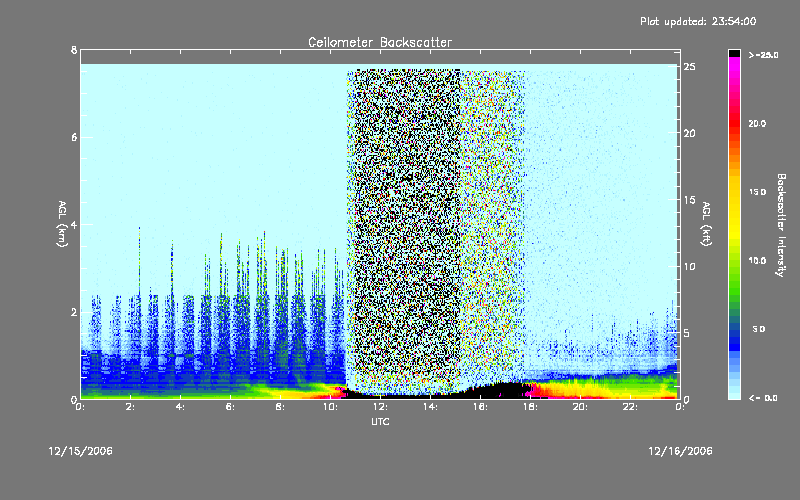Viewport: 800px width, 500px height.
Task: Click the "2:" UTC hour label
Action: point(131,407)
